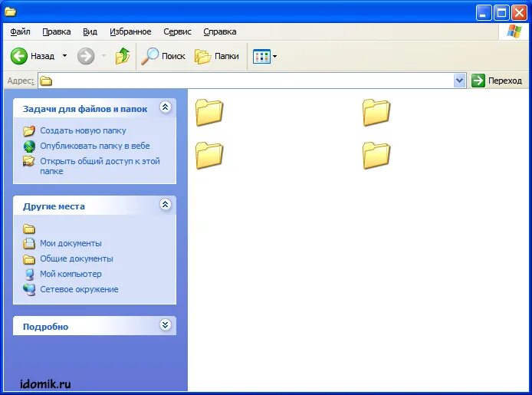Viewport: 532px width, 395px height.
Task: Open the Сервис menu
Action: click(177, 31)
